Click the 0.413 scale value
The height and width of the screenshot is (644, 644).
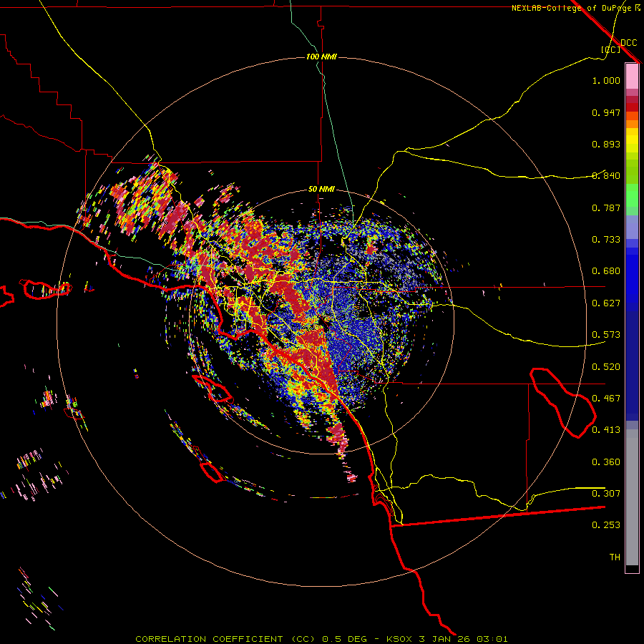coord(606,430)
